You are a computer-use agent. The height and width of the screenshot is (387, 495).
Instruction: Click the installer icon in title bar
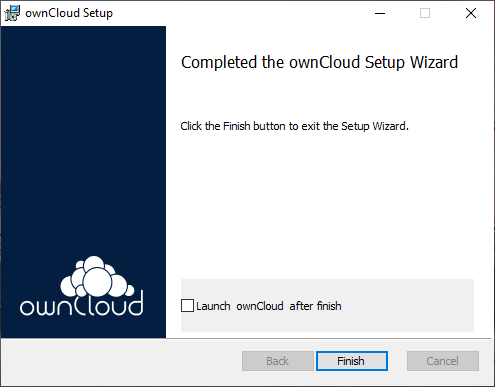pos(12,13)
